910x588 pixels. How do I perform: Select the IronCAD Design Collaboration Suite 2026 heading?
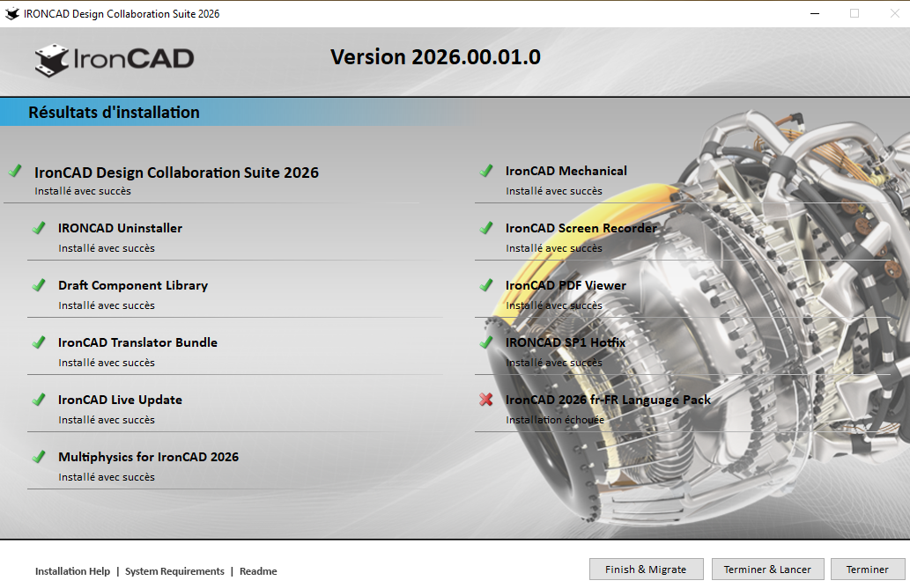[176, 173]
